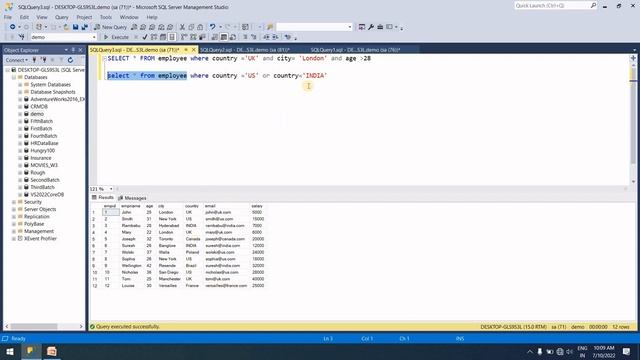Click the Object Explorer horizontal scrollbar
Image resolution: width=640 pixels, height=360 pixels.
[x=44, y=327]
